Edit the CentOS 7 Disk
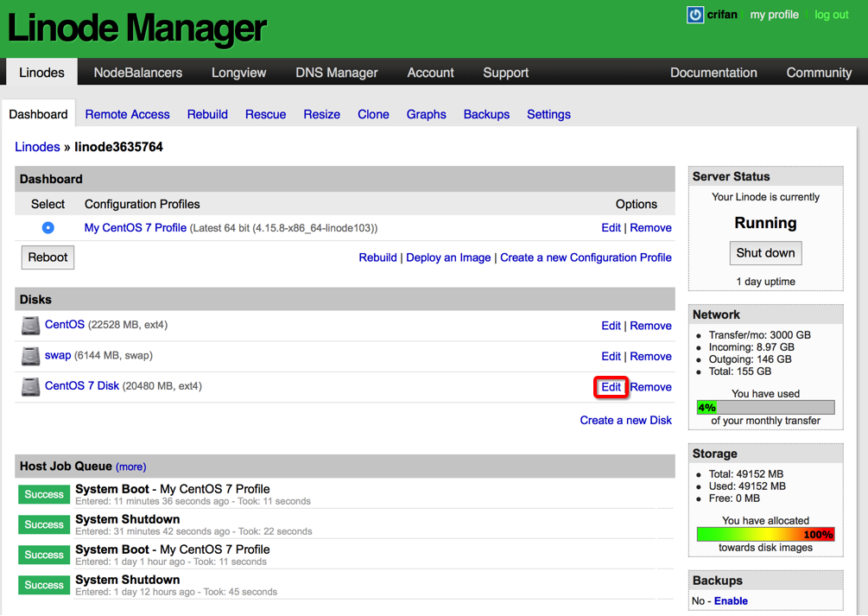The height and width of the screenshot is (616, 868). click(611, 387)
